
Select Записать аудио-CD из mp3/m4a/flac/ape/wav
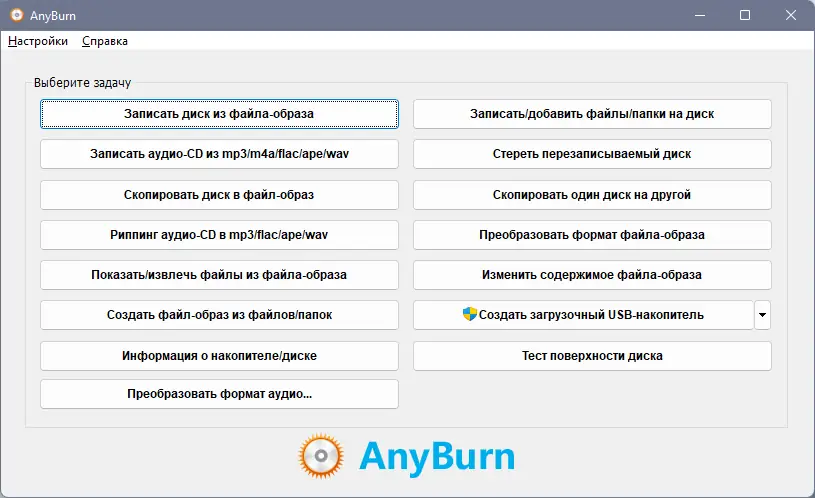[x=219, y=154]
